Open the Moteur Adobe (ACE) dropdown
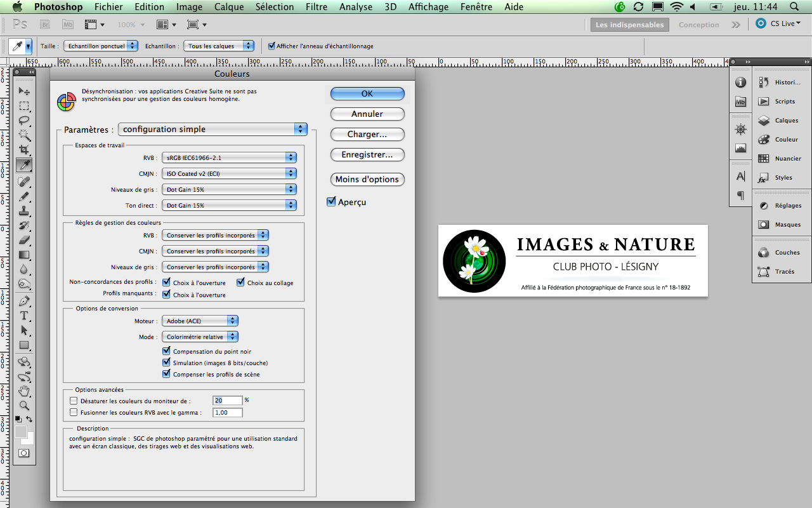812x508 pixels. tap(200, 321)
